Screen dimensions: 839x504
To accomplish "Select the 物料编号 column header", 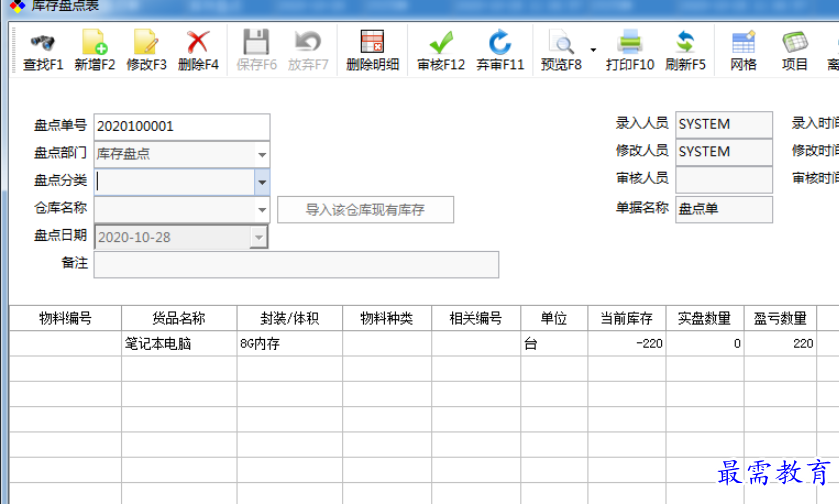I will (x=65, y=318).
